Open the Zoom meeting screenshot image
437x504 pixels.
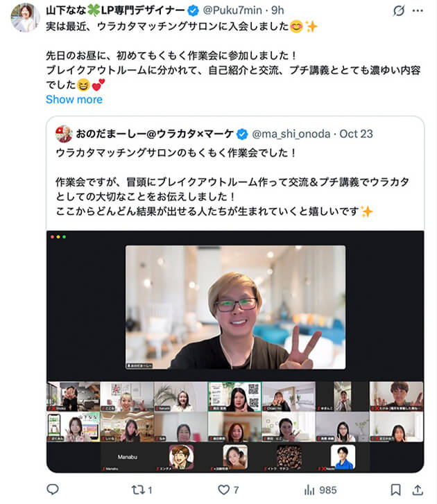click(235, 351)
